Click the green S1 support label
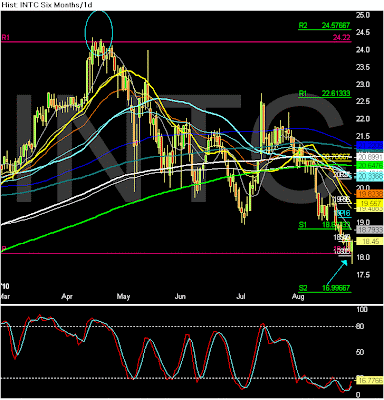The height and width of the screenshot is (400, 384). (x=303, y=225)
